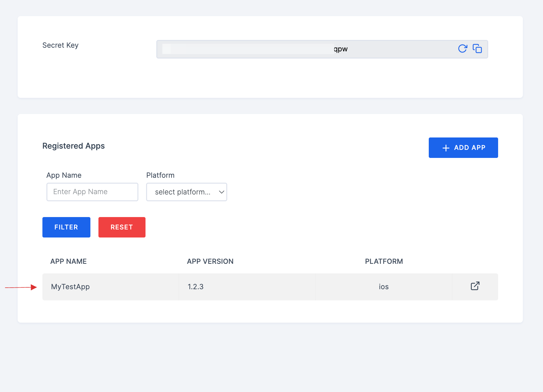Open MyTestApp via external link icon
The image size is (543, 392).
pos(475,286)
